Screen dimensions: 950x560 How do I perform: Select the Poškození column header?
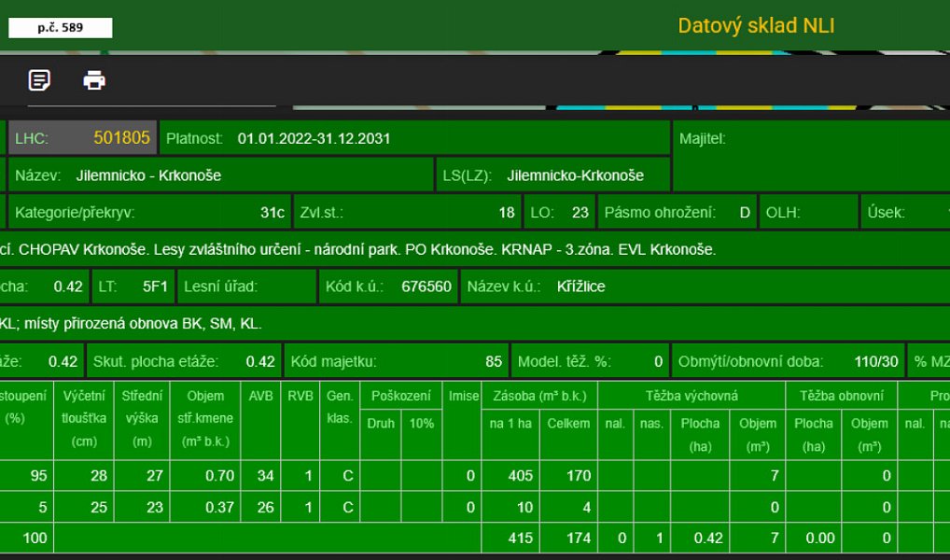pos(401,395)
